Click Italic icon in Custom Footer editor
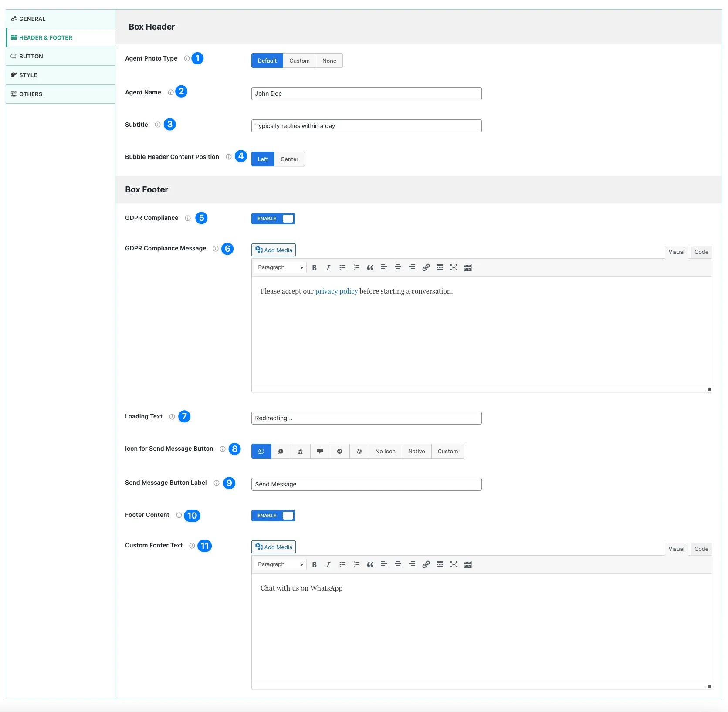Viewport: 728px width, 712px height. click(328, 565)
